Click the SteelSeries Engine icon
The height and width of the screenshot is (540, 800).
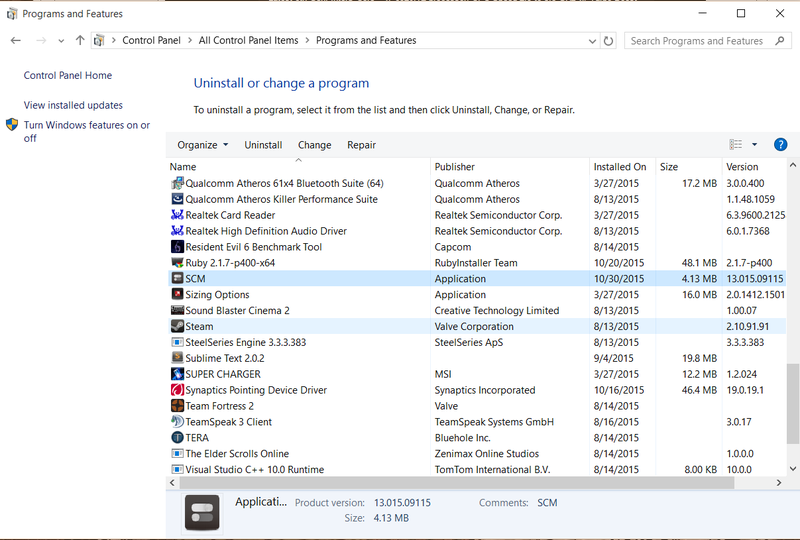click(x=177, y=342)
